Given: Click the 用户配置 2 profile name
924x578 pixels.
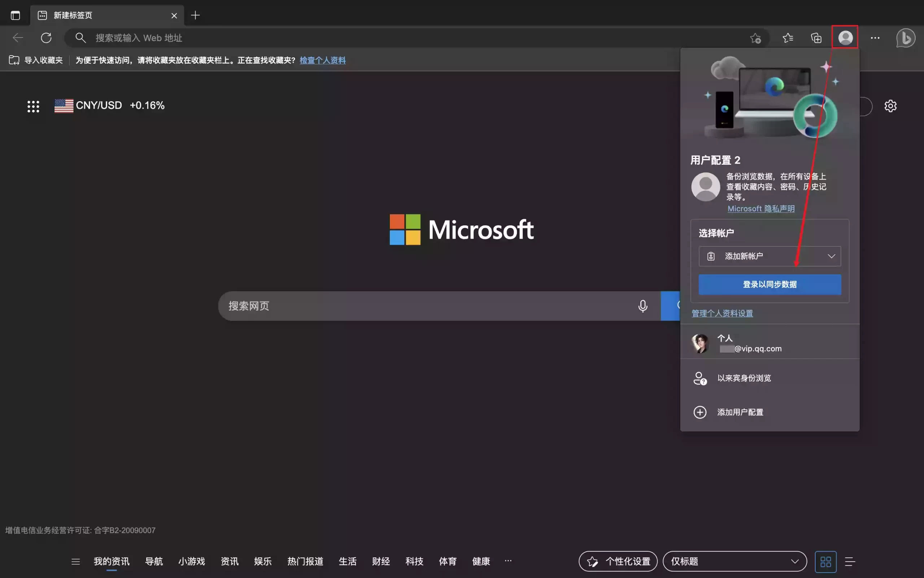Looking at the screenshot, I should [x=715, y=160].
